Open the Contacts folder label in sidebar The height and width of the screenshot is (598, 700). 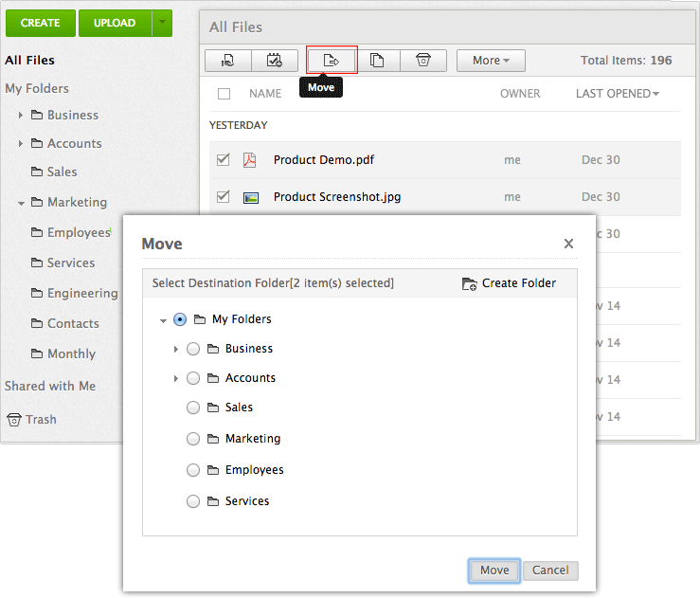coord(73,323)
